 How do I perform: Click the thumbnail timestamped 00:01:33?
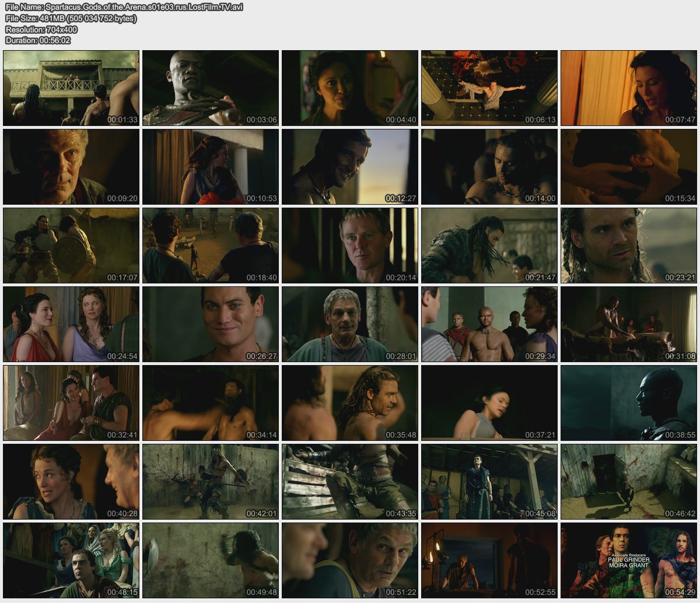[x=71, y=88]
